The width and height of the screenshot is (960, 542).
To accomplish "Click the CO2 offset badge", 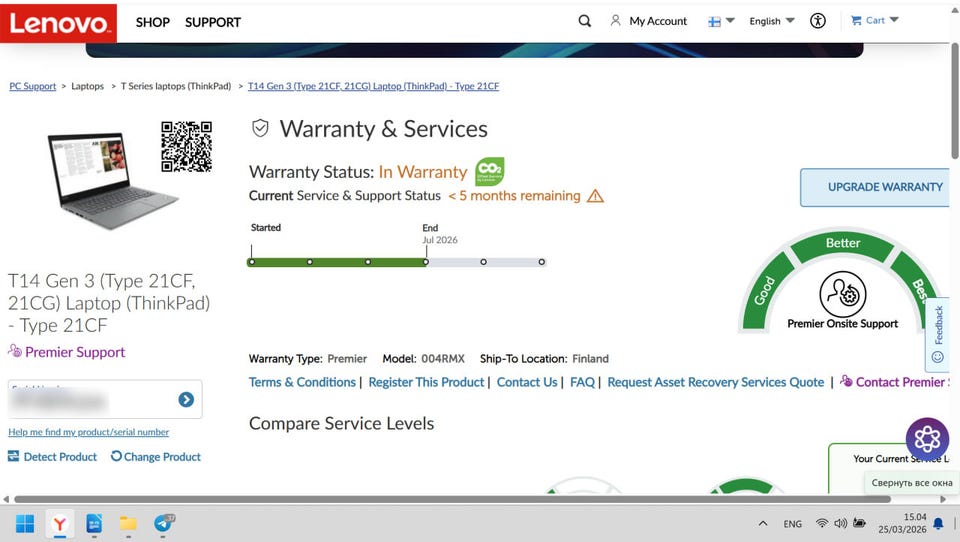I will pyautogui.click(x=490, y=171).
